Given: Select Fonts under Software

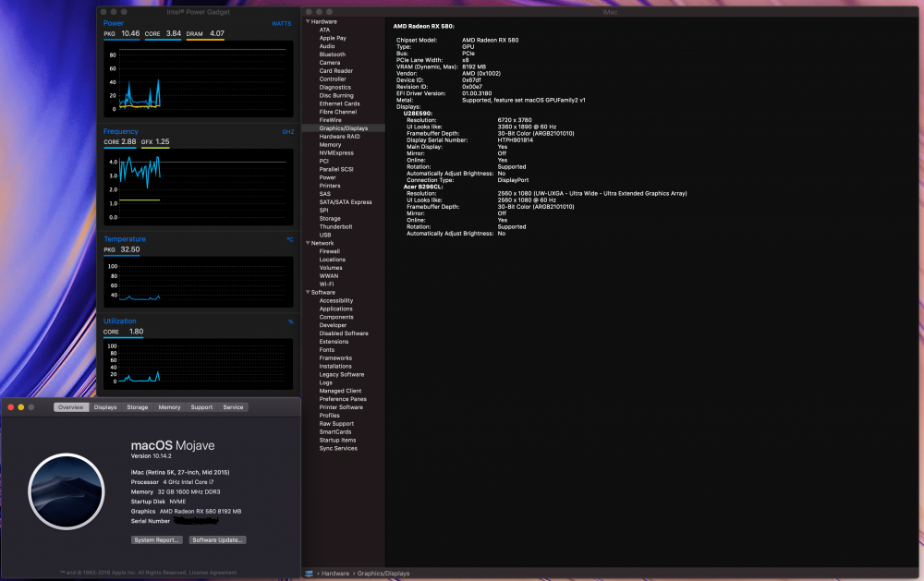Looking at the screenshot, I should [x=327, y=350].
